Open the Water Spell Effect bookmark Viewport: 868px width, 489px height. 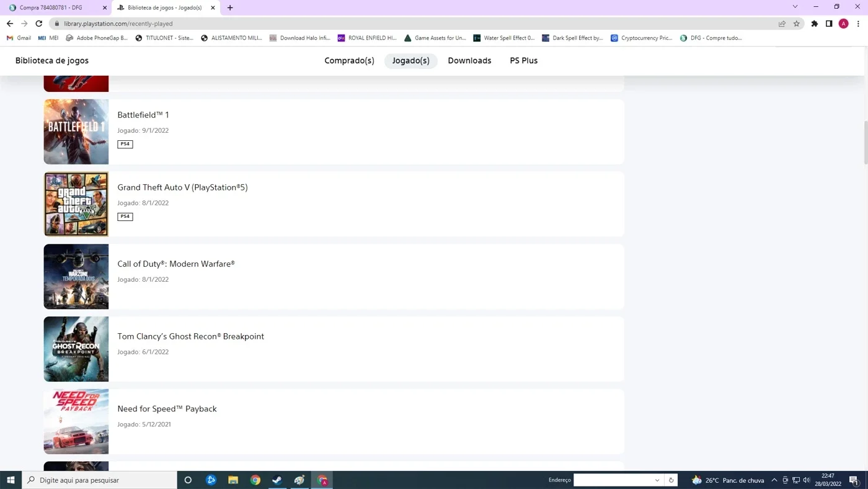click(x=504, y=38)
